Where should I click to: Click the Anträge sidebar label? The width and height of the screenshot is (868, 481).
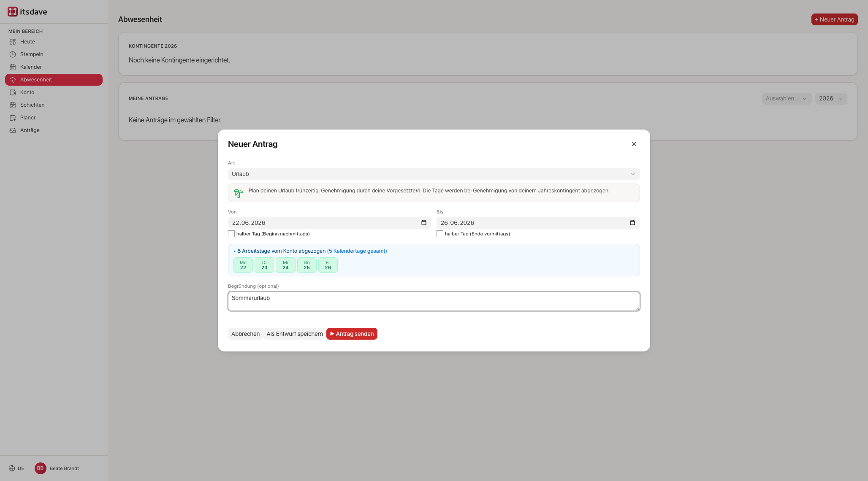point(30,130)
